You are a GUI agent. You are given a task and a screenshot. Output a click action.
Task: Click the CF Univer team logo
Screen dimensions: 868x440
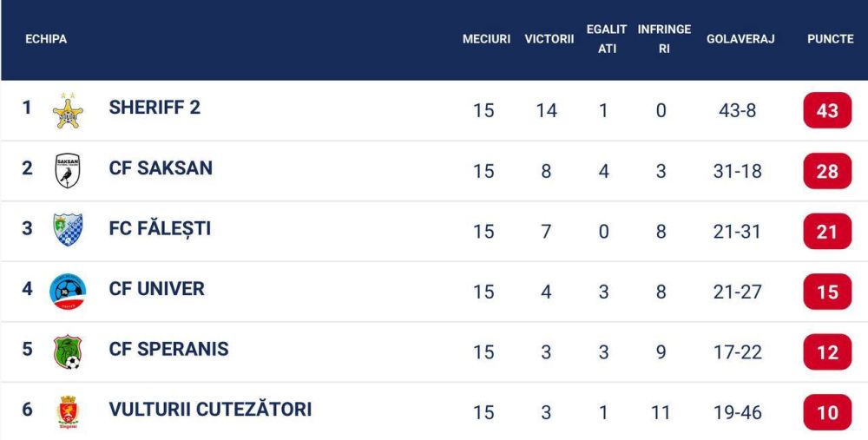coord(68,291)
